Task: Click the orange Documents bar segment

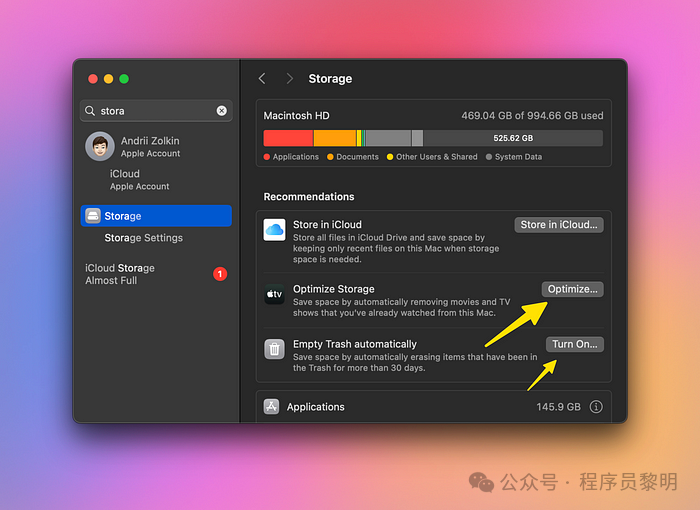Action: point(335,138)
